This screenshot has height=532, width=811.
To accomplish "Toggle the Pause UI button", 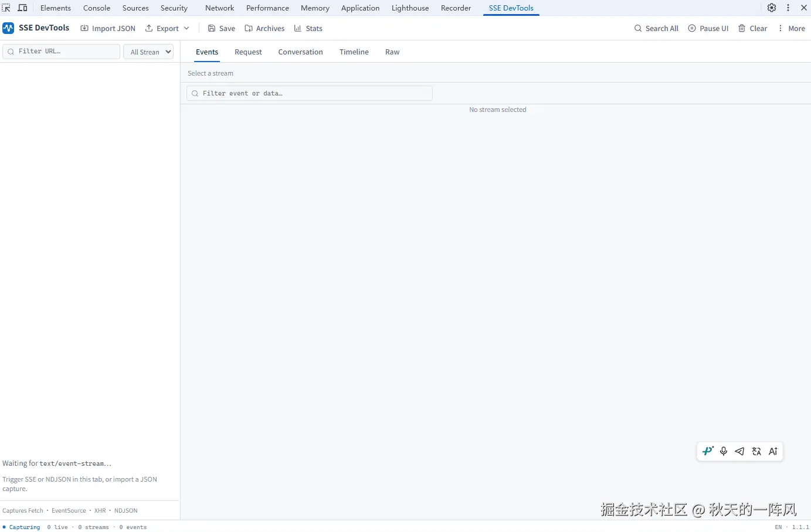I will pos(708,28).
